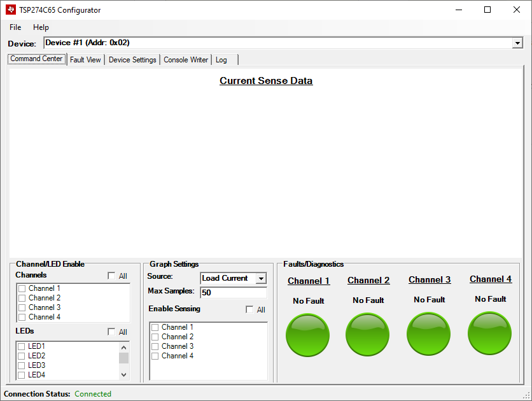Click the Channel 3 green fault indicator

(429, 334)
